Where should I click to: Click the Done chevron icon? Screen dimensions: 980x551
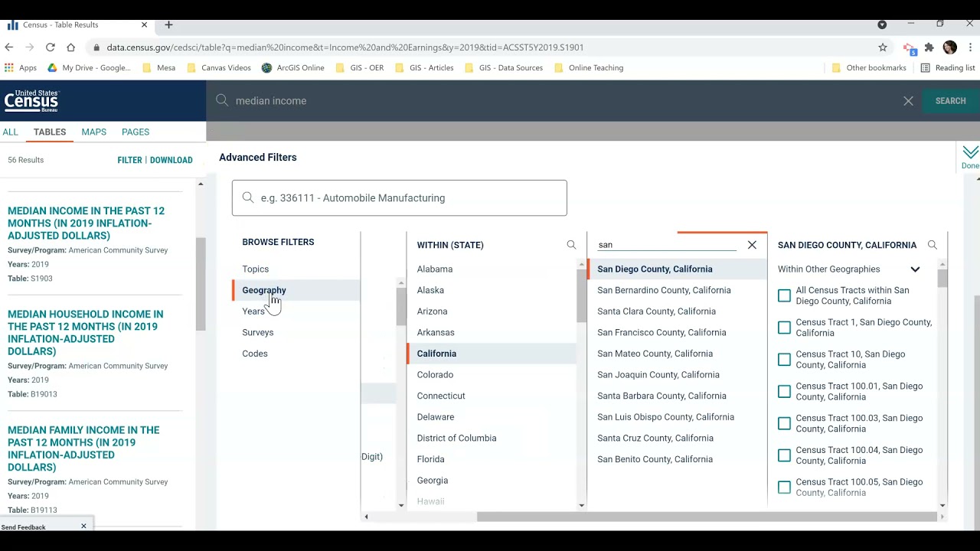[x=970, y=152]
